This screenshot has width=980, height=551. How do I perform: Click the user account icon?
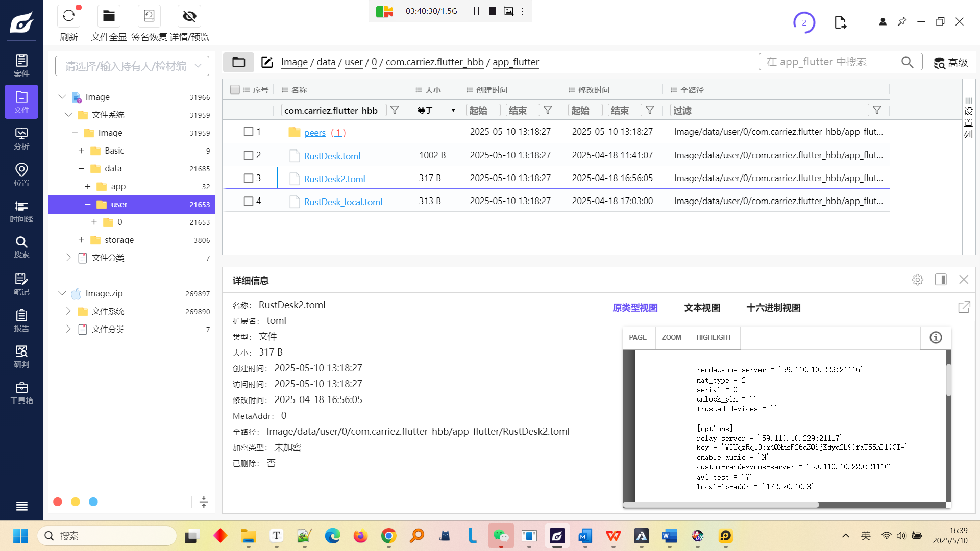[x=883, y=21]
